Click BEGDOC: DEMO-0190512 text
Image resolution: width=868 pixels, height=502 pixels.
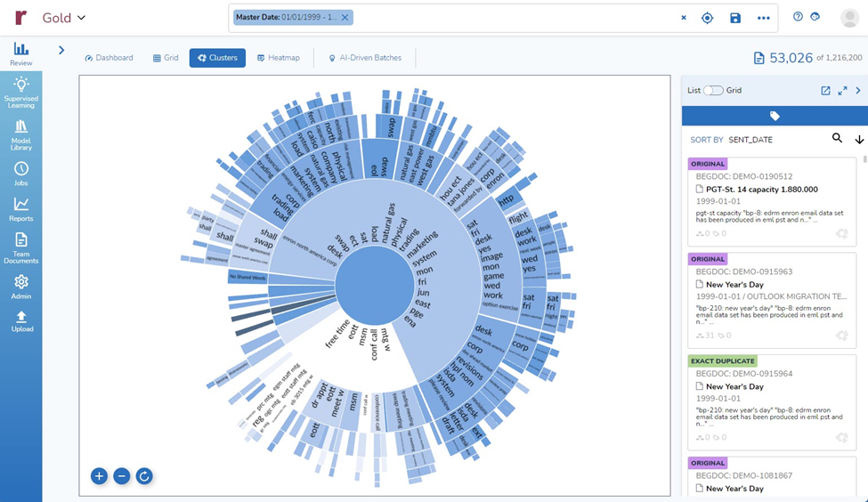[744, 176]
